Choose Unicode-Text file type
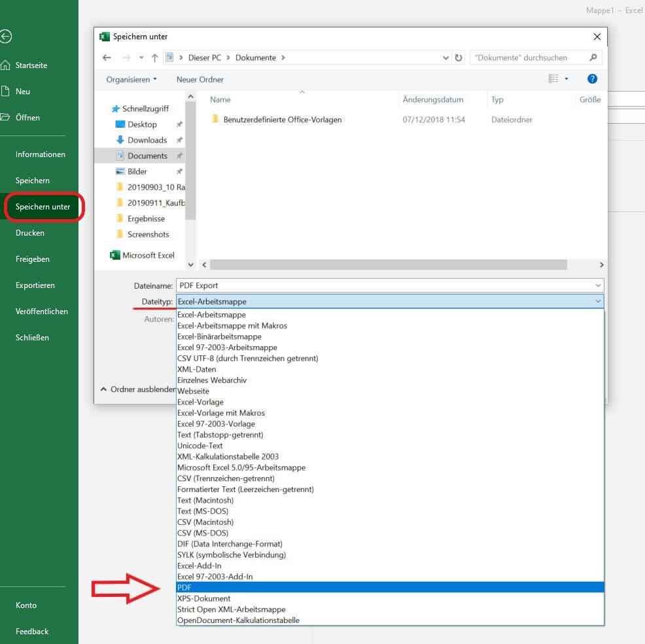This screenshot has width=645, height=644. coord(390,445)
